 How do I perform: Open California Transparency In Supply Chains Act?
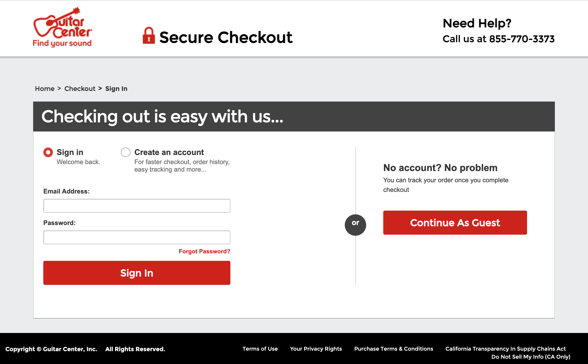point(505,349)
